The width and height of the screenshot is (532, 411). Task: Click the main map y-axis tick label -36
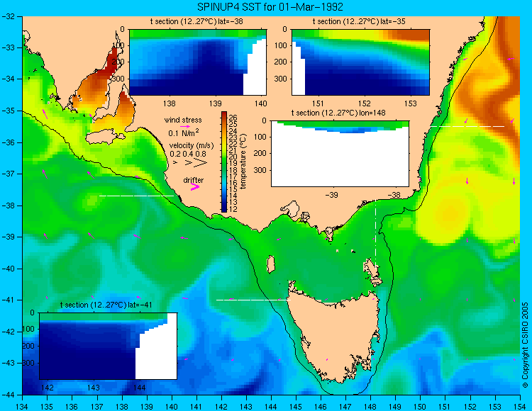click(x=8, y=142)
